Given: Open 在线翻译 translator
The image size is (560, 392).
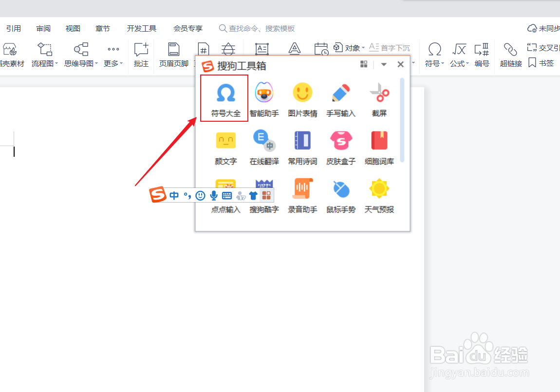Looking at the screenshot, I should [264, 148].
